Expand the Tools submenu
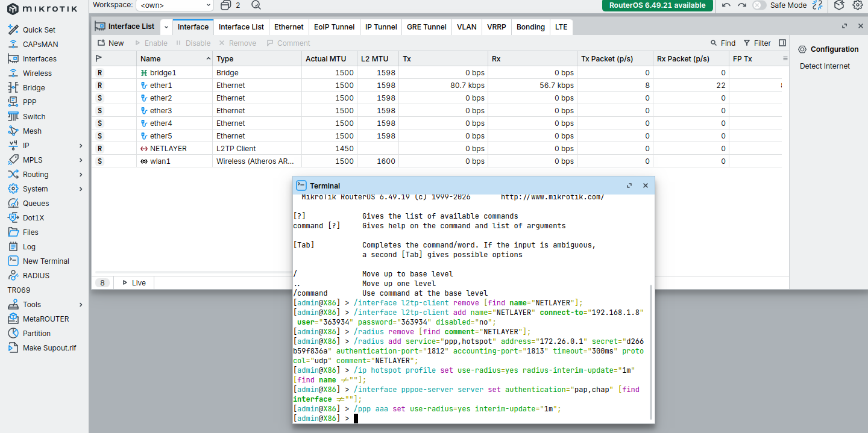 point(81,304)
